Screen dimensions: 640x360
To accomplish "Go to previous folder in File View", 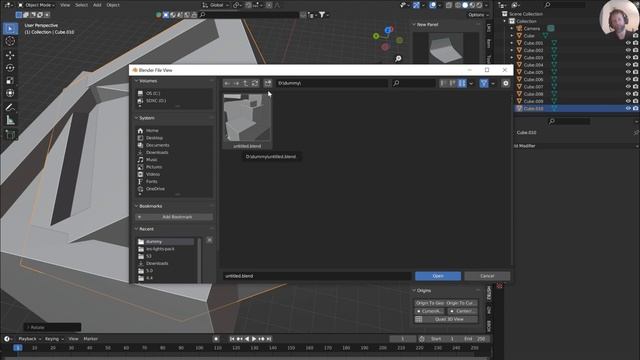I will click(227, 83).
